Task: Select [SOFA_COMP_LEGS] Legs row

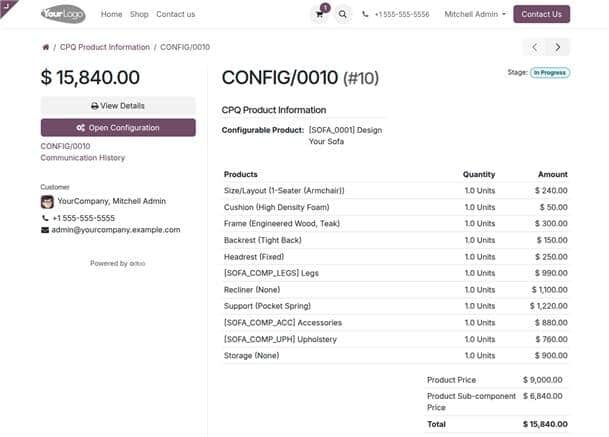Action: click(395, 273)
